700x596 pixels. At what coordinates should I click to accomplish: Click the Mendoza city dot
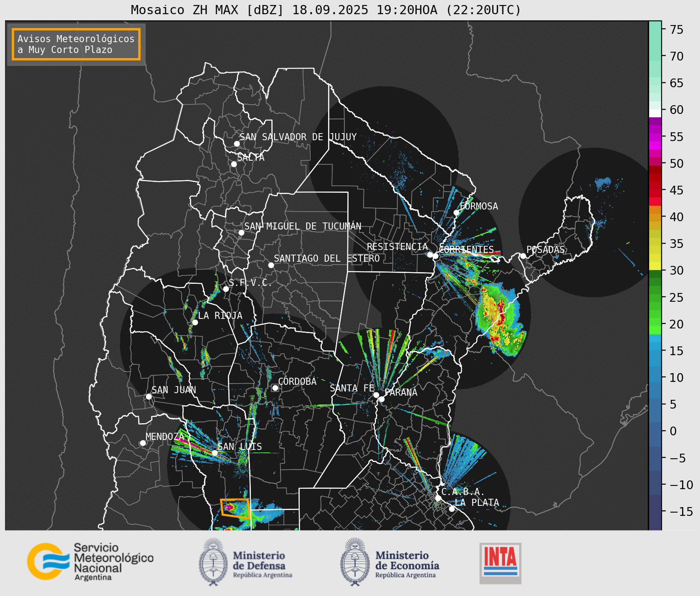tap(143, 443)
